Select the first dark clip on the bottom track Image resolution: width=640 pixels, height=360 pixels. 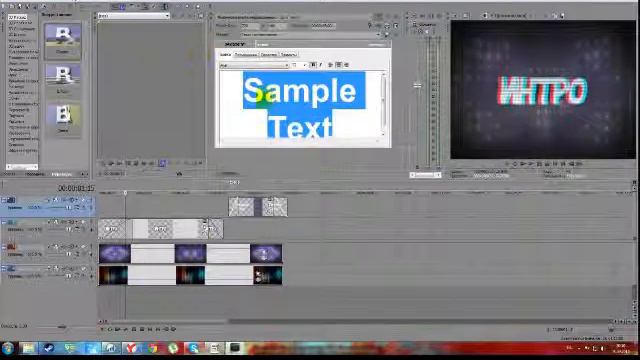[113, 275]
